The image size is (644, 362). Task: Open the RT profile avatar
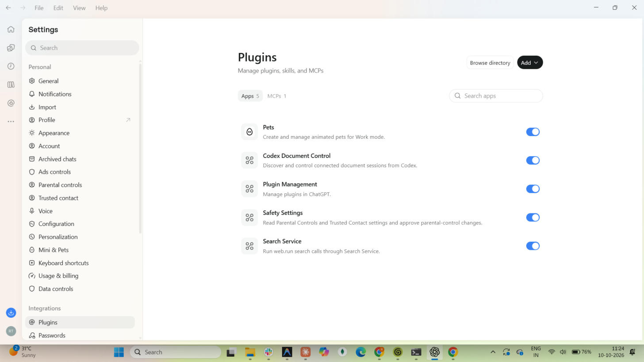pyautogui.click(x=11, y=331)
